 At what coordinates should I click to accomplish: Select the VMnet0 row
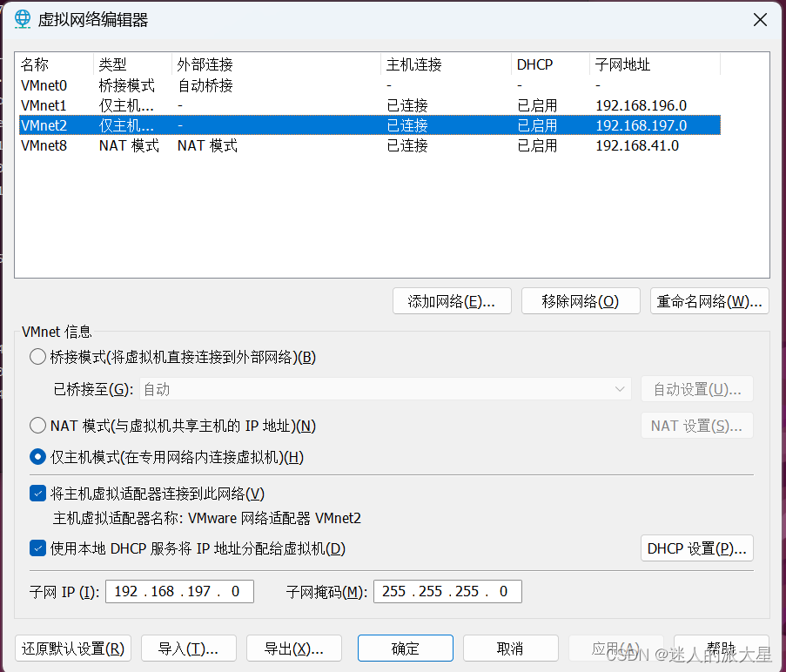tap(370, 85)
